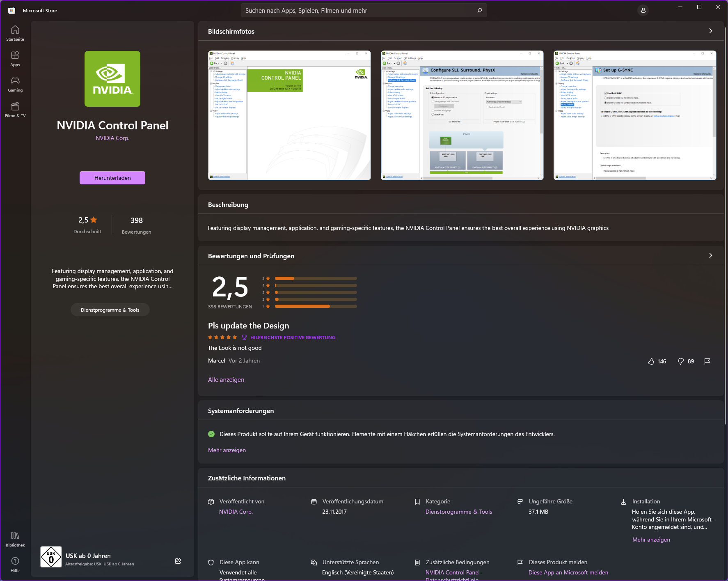Open Hilfe help icon
Screen dimensions: 728x581
tap(15, 564)
